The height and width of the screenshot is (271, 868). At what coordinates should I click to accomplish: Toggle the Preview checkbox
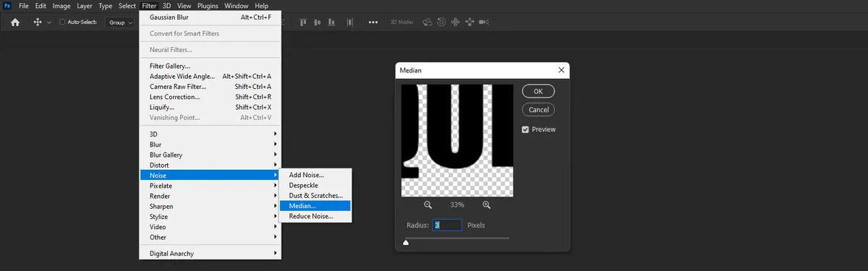pos(526,129)
